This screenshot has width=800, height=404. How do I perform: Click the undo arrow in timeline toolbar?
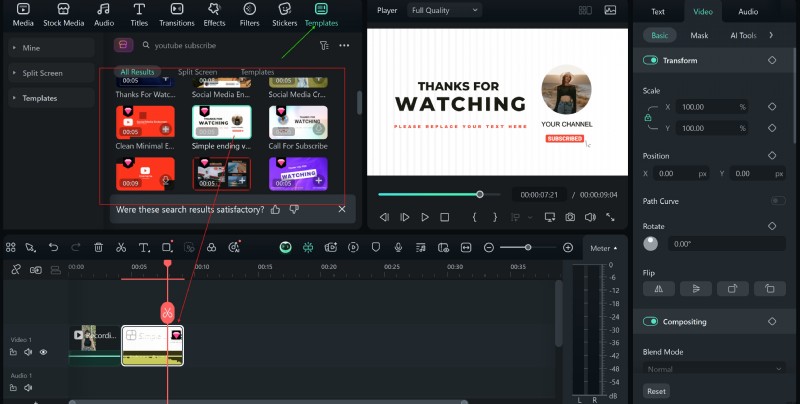(x=53, y=247)
